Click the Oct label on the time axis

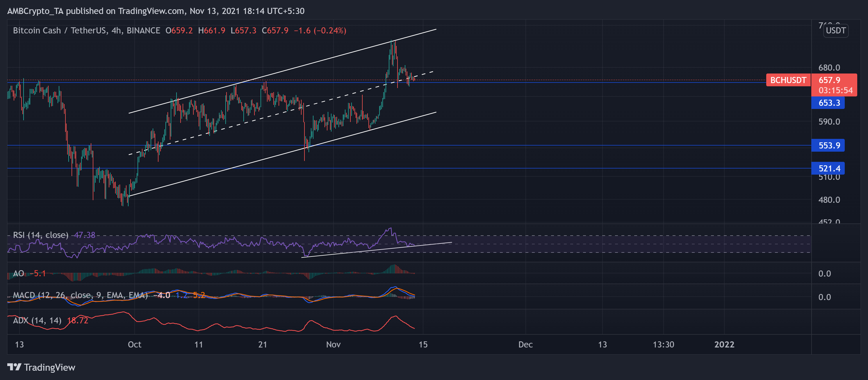point(134,344)
